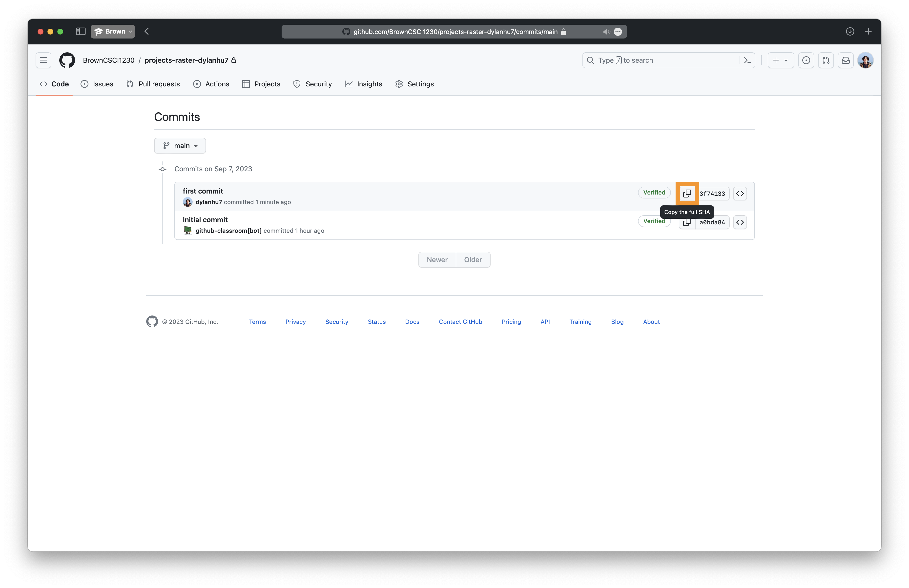Viewport: 909px width, 588px height.
Task: Open the Projects tab
Action: (261, 84)
